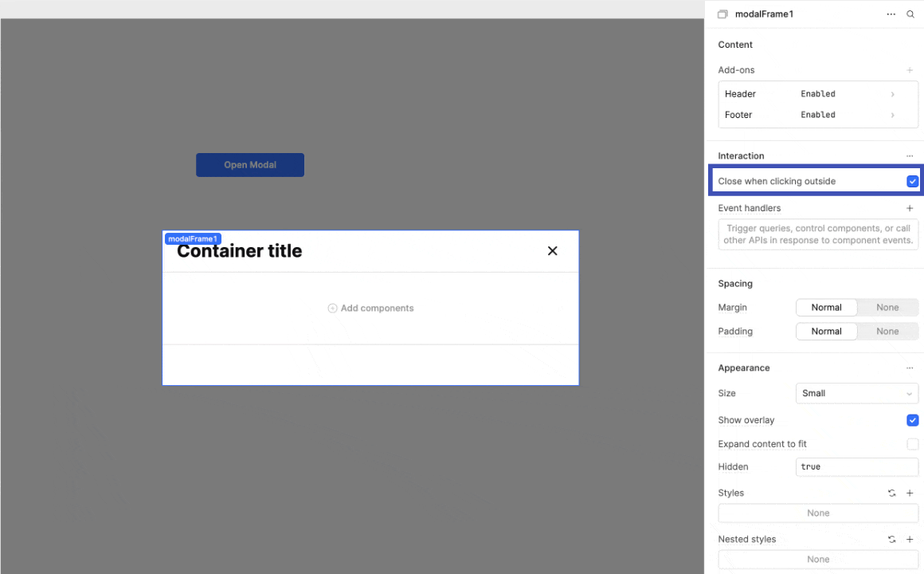Viewport: 924px width, 574px height.
Task: Click the plus icon next to Add-ons
Action: point(910,69)
